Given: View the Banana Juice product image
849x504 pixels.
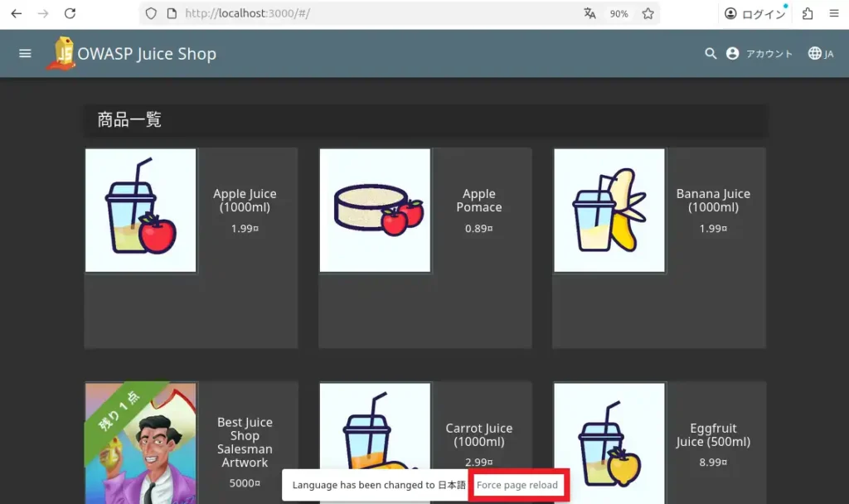Looking at the screenshot, I should click(x=609, y=211).
